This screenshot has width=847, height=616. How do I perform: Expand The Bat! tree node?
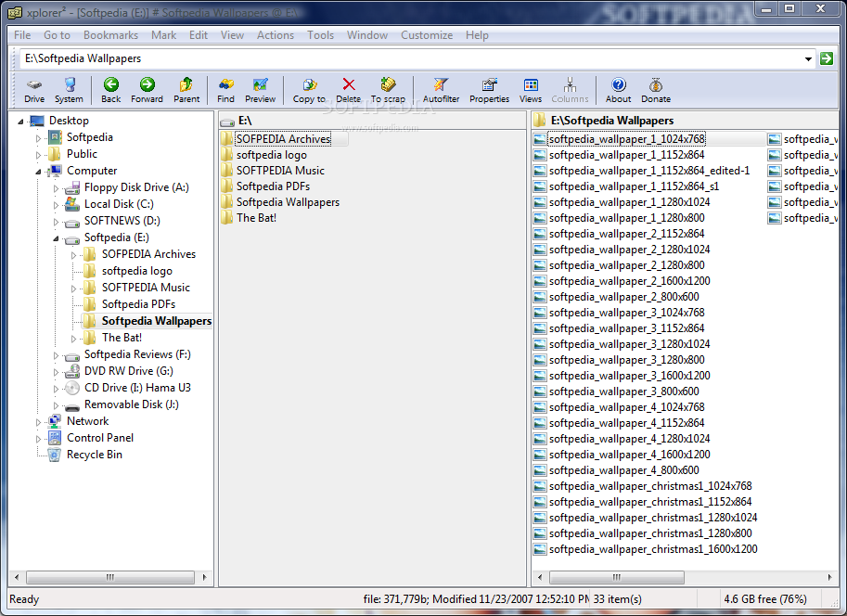click(x=74, y=339)
